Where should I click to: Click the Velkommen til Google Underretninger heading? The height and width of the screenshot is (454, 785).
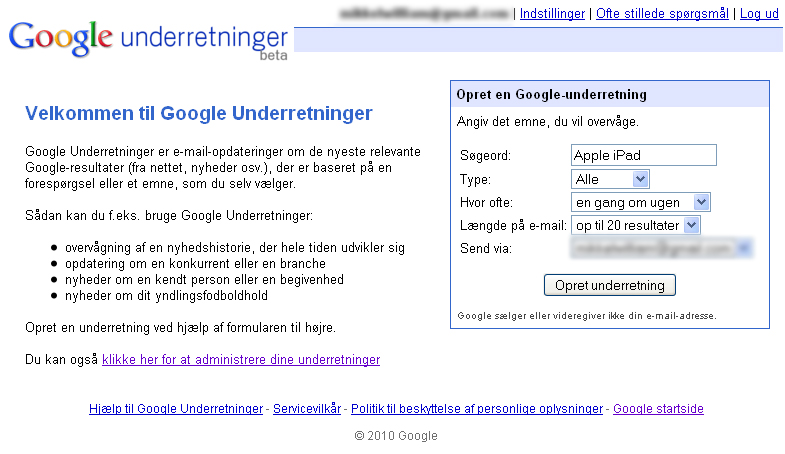pyautogui.click(x=198, y=113)
